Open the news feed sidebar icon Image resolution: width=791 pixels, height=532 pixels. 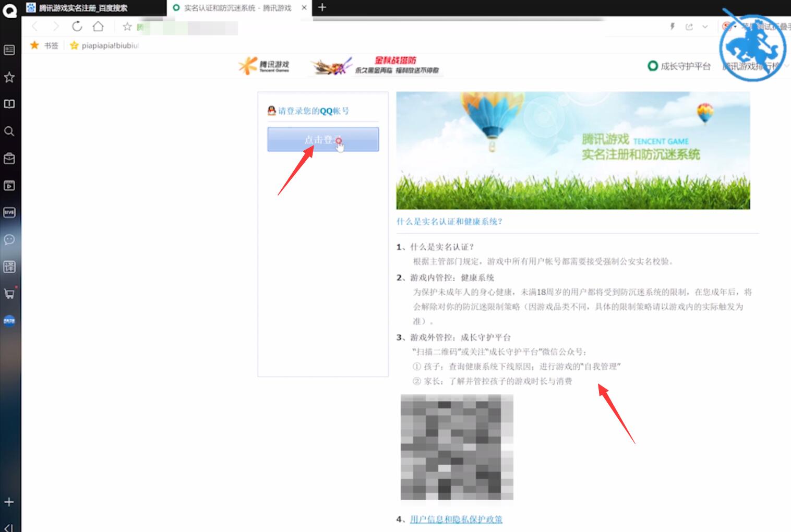(9, 50)
